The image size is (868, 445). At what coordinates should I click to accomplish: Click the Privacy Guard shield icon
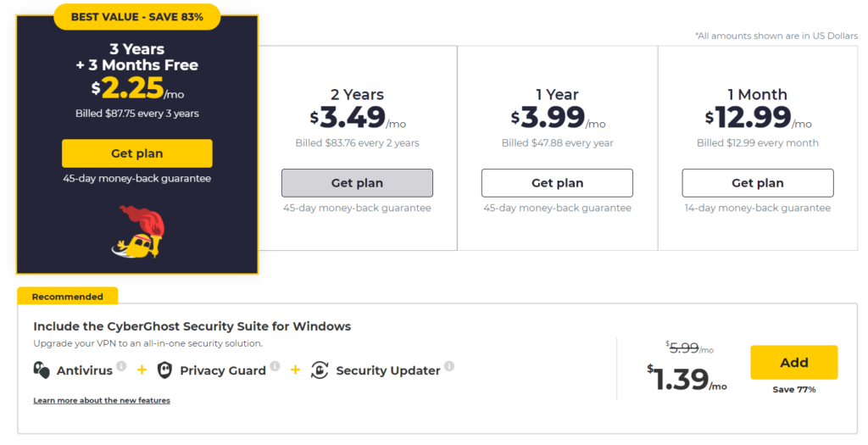click(164, 370)
